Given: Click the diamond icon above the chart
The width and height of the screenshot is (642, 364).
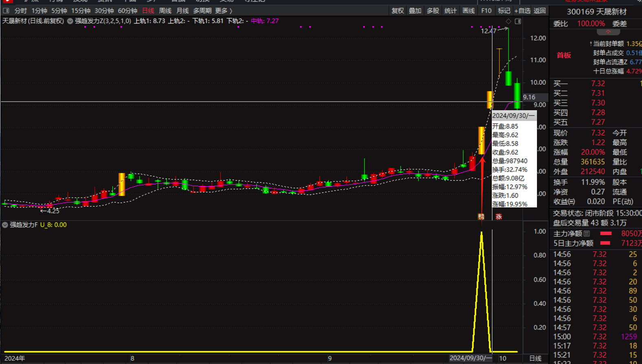Looking at the screenshot, I should click(x=508, y=21).
